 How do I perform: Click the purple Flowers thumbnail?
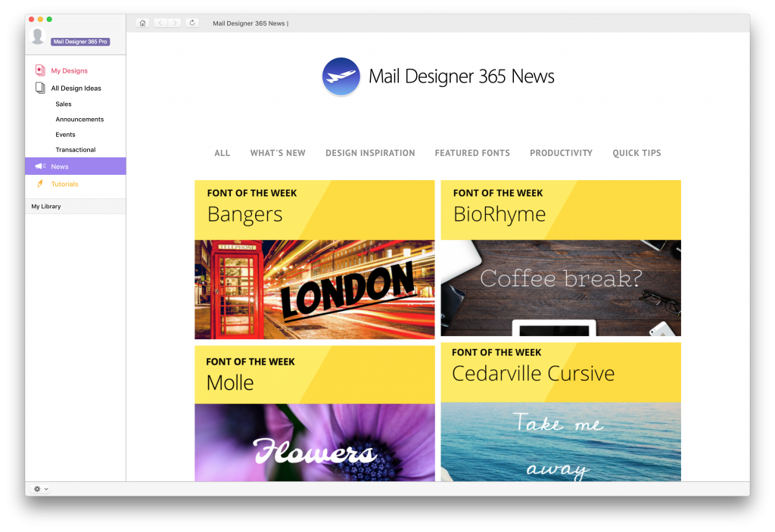tap(314, 443)
